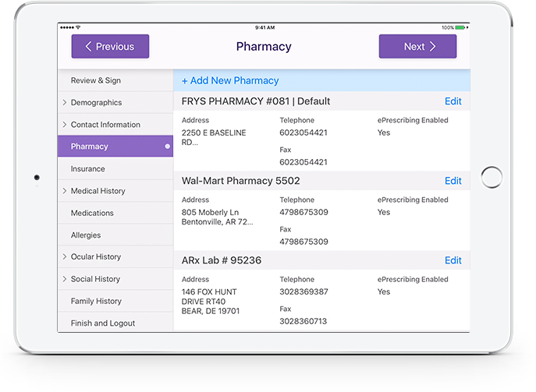Tap the 9:41 AM clock

265,27
